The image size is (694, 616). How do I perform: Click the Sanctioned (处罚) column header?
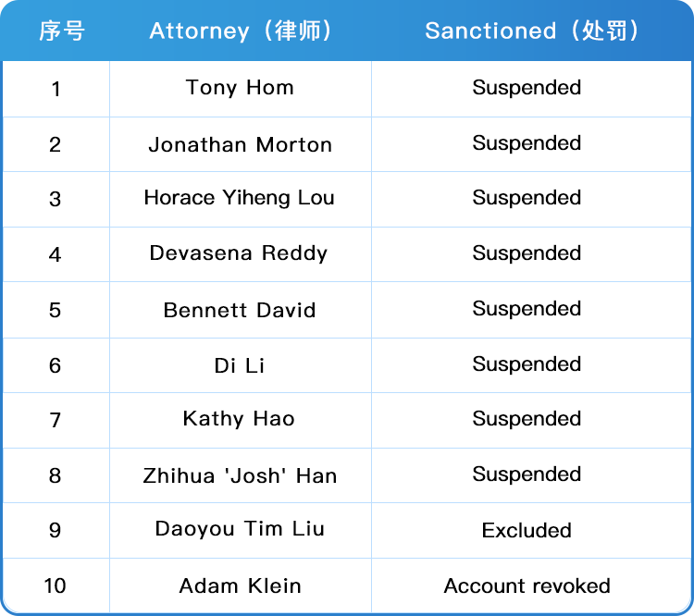coord(532,31)
